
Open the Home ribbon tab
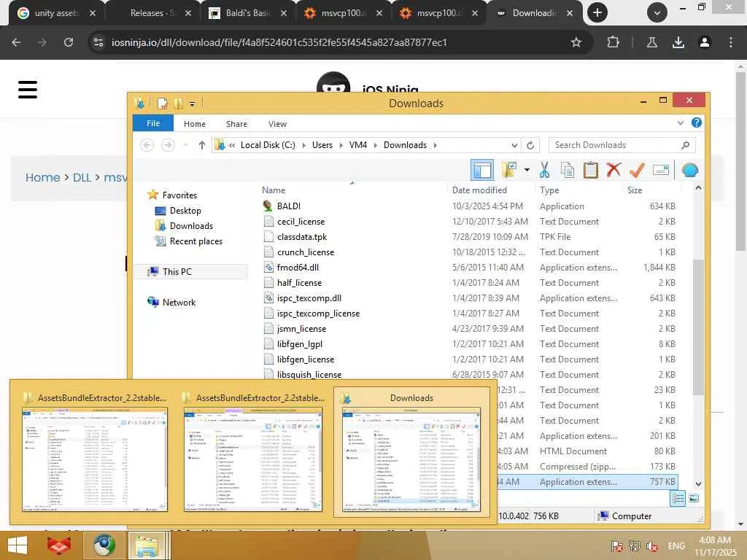coord(194,124)
